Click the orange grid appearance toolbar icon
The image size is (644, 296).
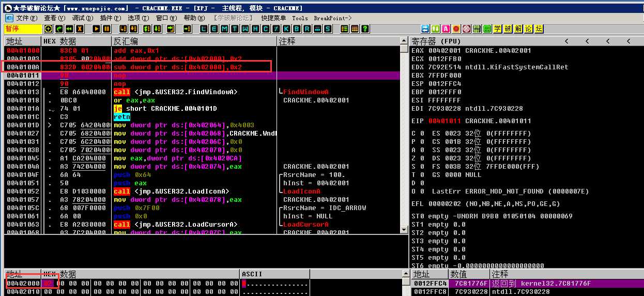[355, 29]
